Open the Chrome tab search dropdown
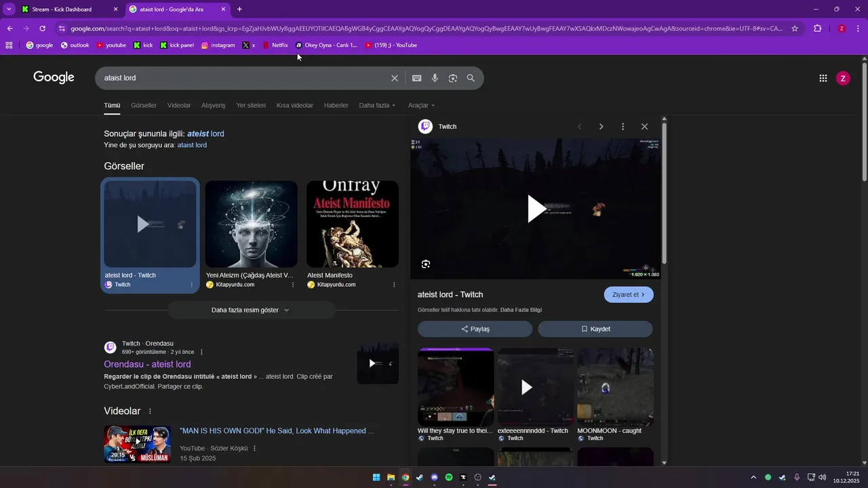Screen dimensions: 868x488 9,9
